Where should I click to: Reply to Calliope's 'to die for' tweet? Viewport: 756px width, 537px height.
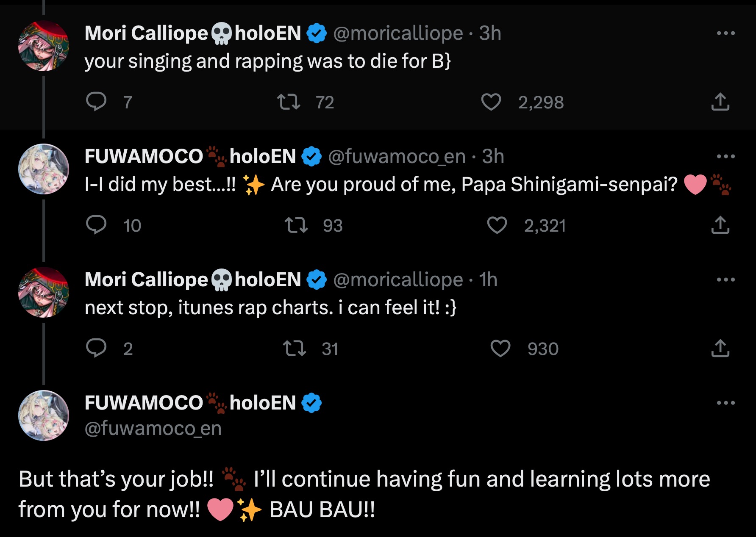click(x=96, y=102)
